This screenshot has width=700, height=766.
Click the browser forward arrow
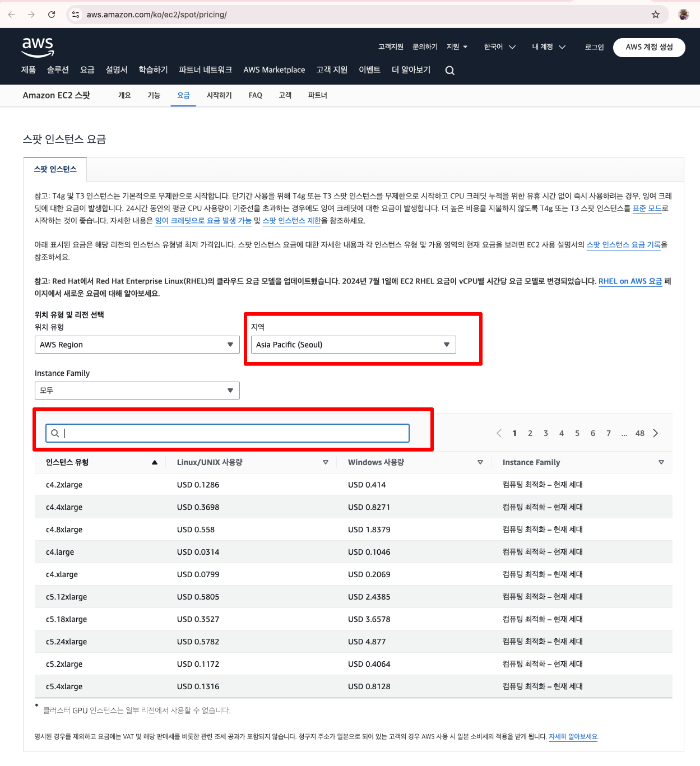click(31, 15)
